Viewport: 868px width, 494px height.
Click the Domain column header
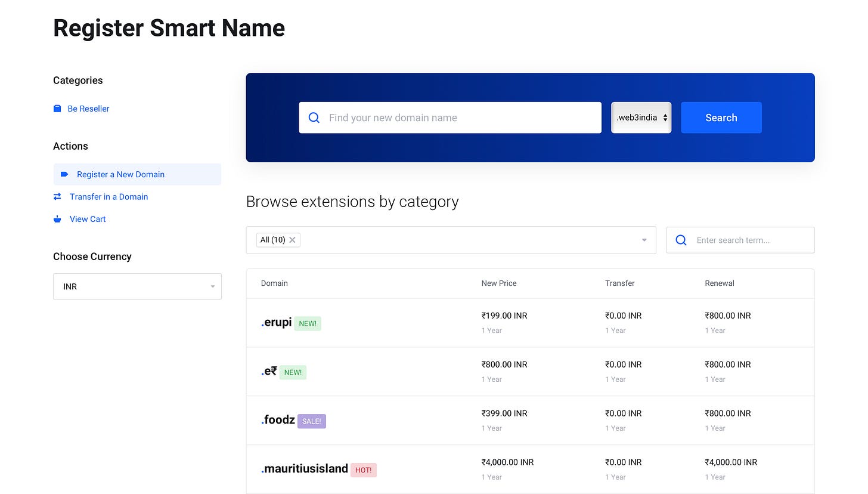pyautogui.click(x=274, y=283)
